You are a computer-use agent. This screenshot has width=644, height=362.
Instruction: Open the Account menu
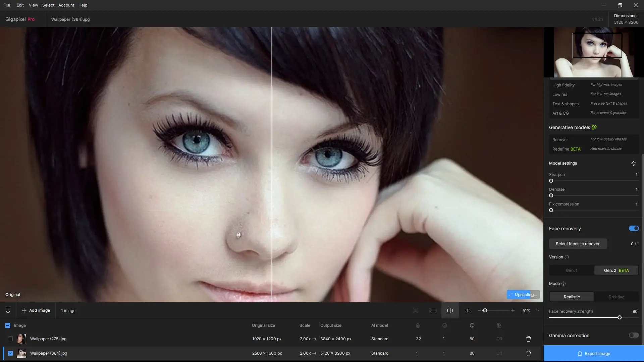pos(66,5)
